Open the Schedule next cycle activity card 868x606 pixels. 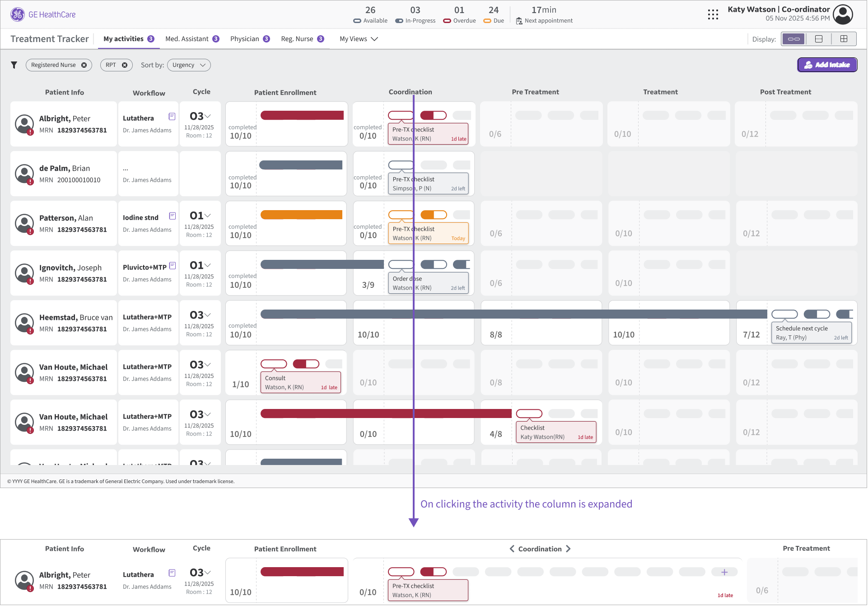(811, 333)
